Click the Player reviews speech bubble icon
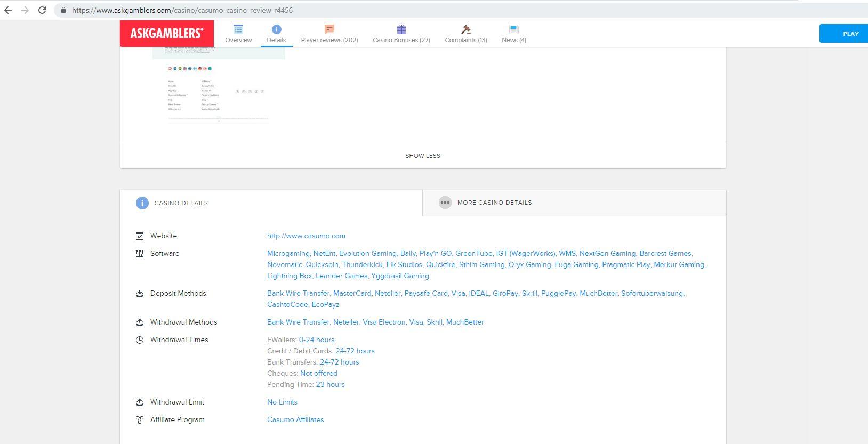This screenshot has width=868, height=444. [x=329, y=29]
